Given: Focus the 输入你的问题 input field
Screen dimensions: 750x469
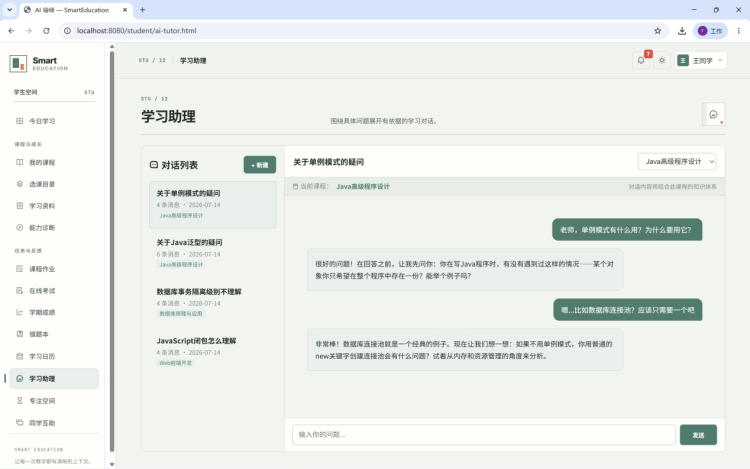Looking at the screenshot, I should 484,435.
